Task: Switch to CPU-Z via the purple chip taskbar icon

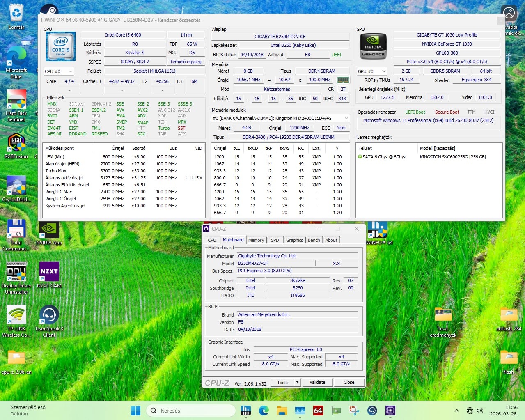Action: (x=390, y=410)
